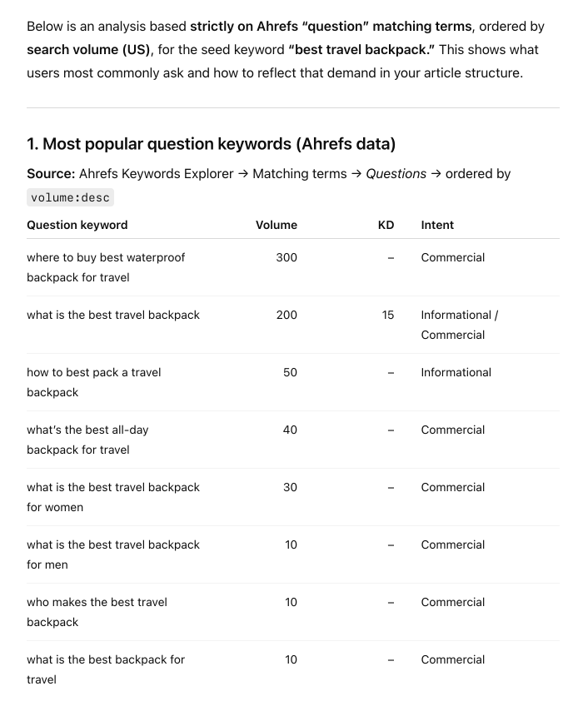Click the volume value 40
The width and height of the screenshot is (588, 716).
[290, 430]
